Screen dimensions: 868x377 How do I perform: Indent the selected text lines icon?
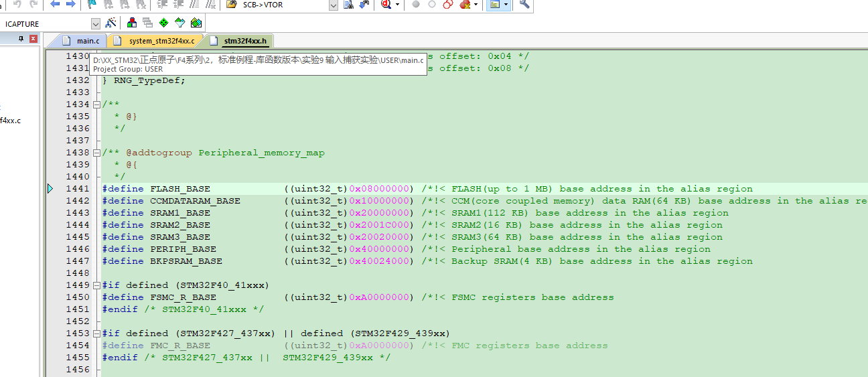tap(162, 4)
